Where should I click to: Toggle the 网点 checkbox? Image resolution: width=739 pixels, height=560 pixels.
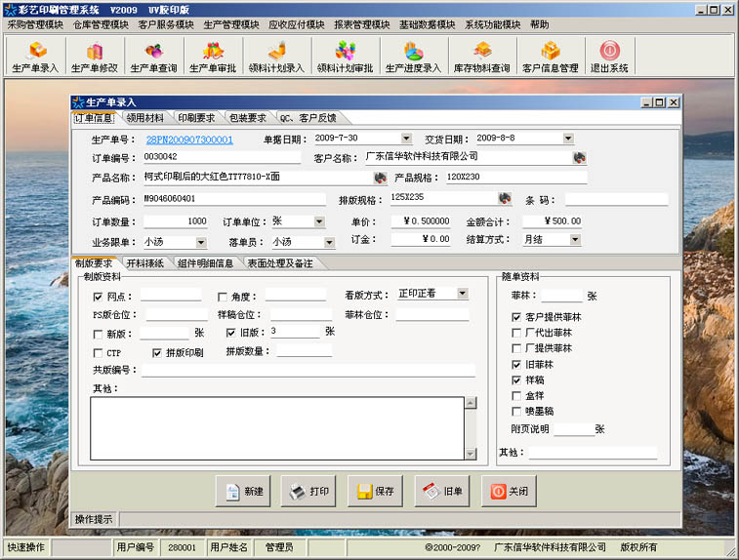point(98,297)
